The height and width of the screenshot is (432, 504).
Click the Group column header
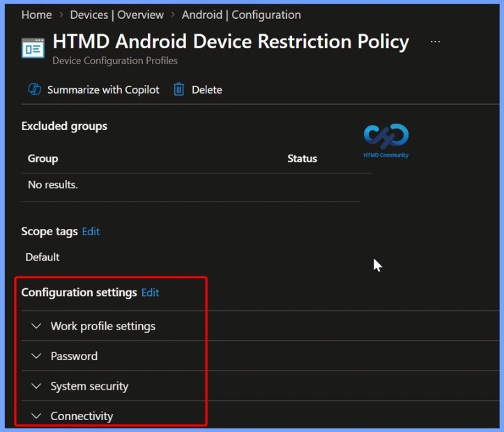click(43, 158)
